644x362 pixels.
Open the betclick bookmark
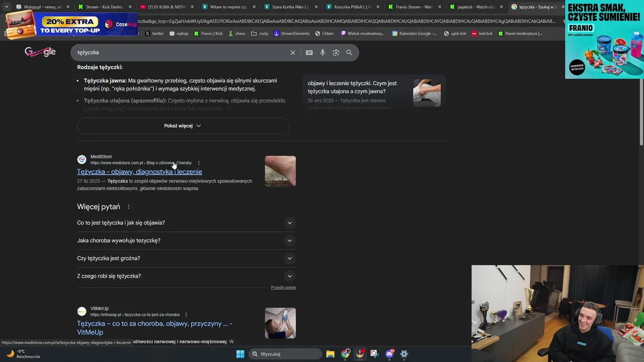(482, 33)
